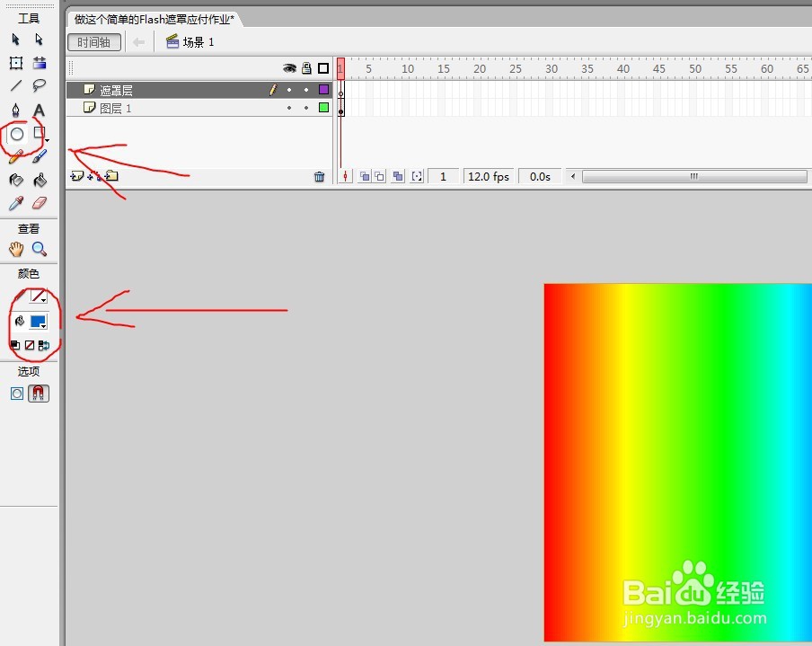This screenshot has width=812, height=646.
Task: Select the Selection (black arrow) tool
Action: [15, 40]
